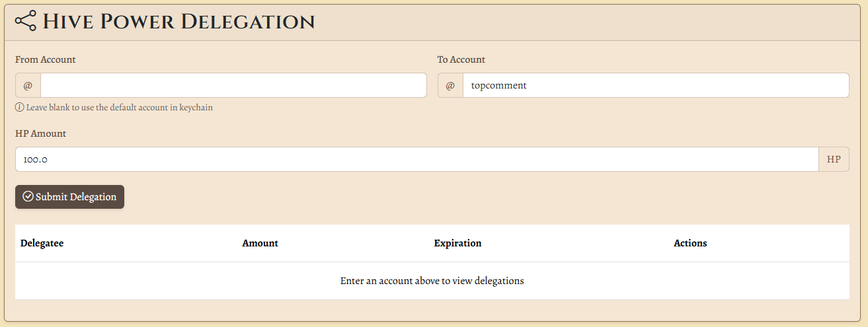Screen dimensions: 868x327
Task: Click the To Account label
Action: (461, 59)
